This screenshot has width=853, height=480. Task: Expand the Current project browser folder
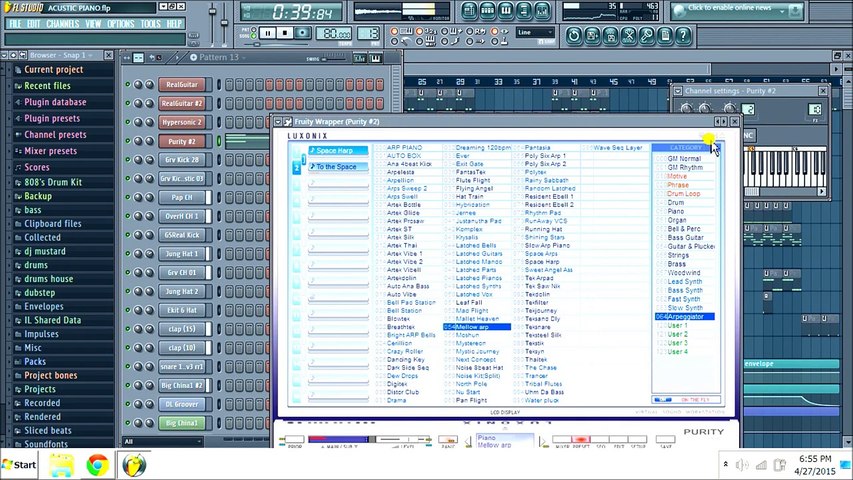[53, 70]
